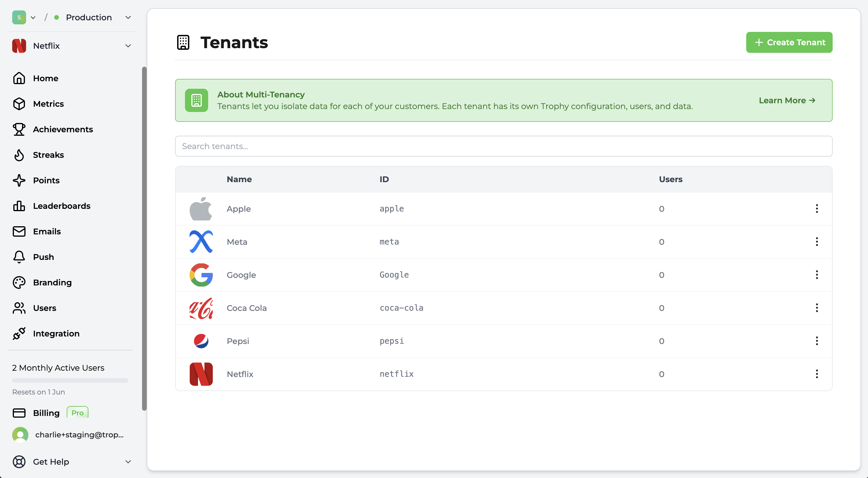Click the Create Tenant button
This screenshot has height=478, width=868.
pos(789,42)
